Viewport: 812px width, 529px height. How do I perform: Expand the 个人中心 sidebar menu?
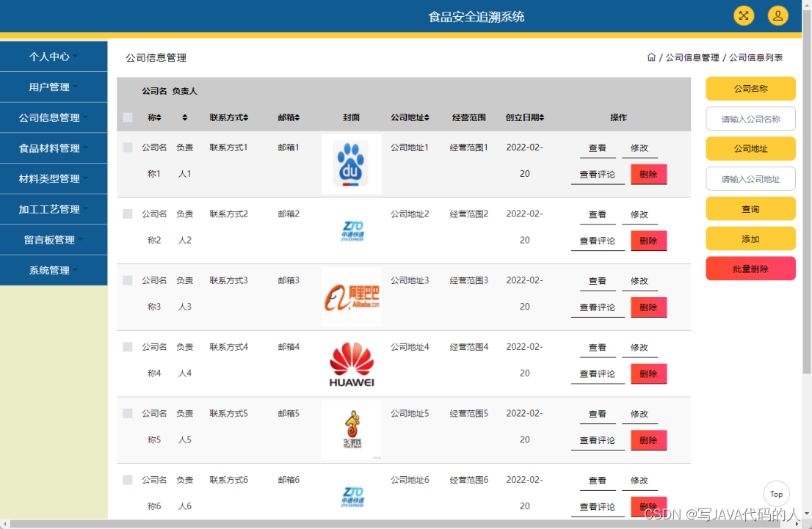point(54,56)
